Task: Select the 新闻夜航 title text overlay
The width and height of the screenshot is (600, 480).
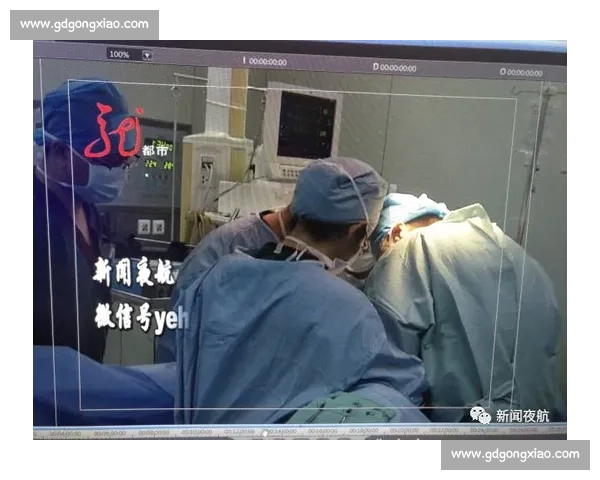Action: 133,271
